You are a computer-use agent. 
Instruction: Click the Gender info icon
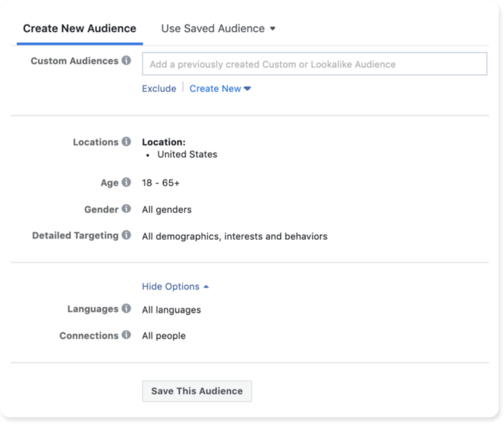(x=126, y=209)
